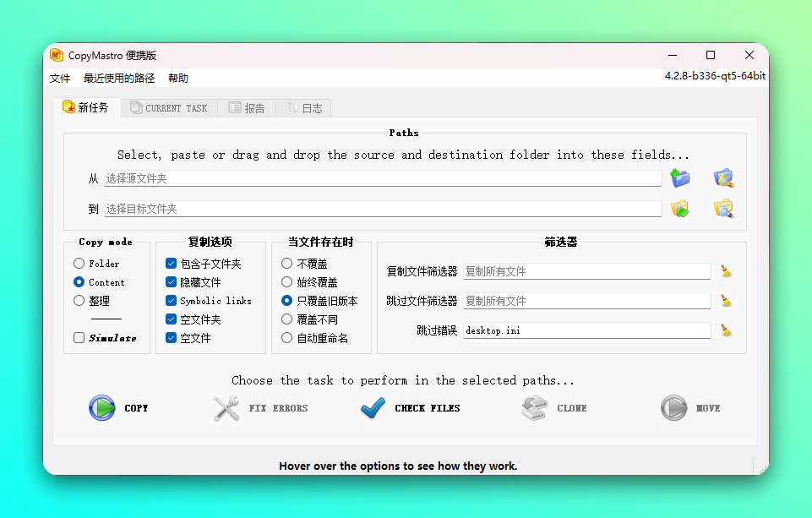Viewport: 812px width, 518px height.
Task: Clear the 复制文件筛选器 field with its broom icon
Action: (x=727, y=271)
